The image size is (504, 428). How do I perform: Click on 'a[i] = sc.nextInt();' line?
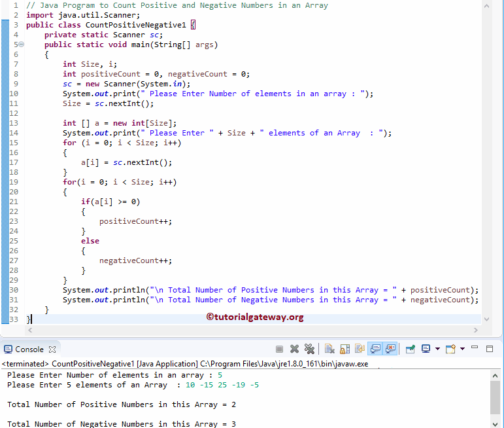[127, 162]
